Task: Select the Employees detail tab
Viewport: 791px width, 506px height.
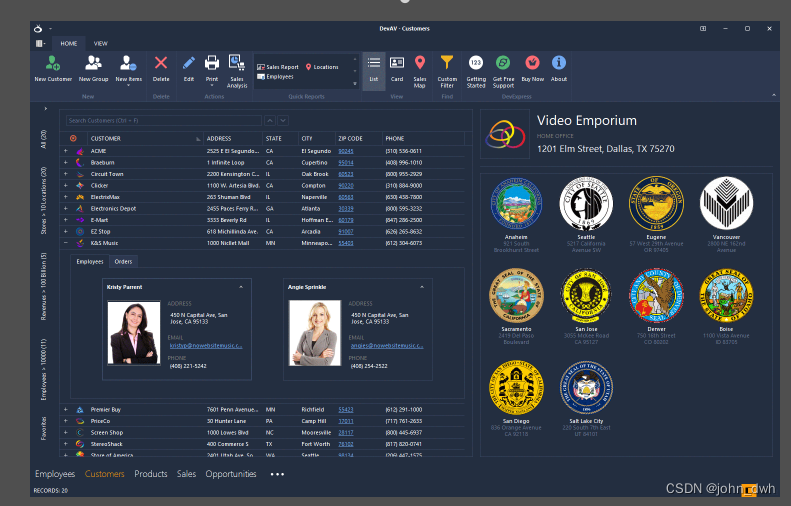Action: coord(90,261)
